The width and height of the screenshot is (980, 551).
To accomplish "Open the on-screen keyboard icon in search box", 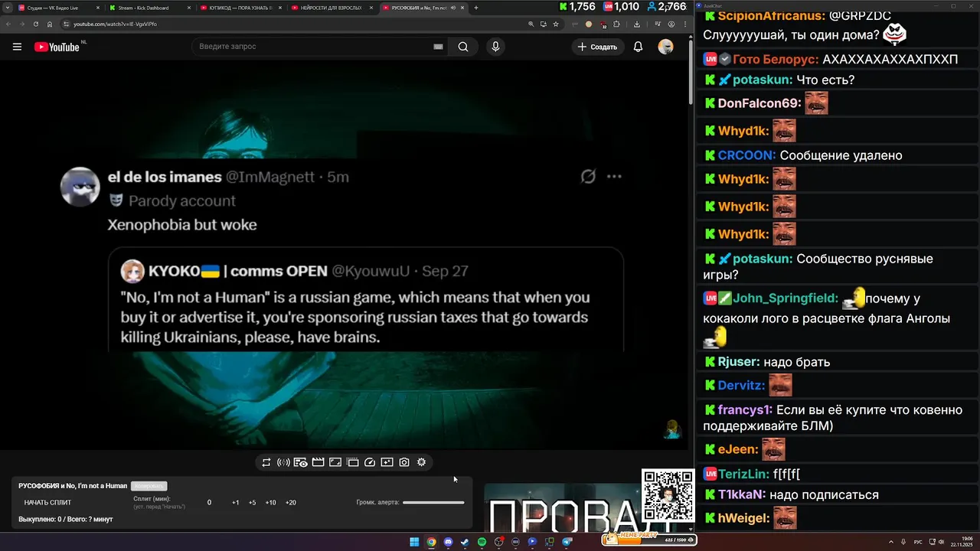I will coord(438,47).
